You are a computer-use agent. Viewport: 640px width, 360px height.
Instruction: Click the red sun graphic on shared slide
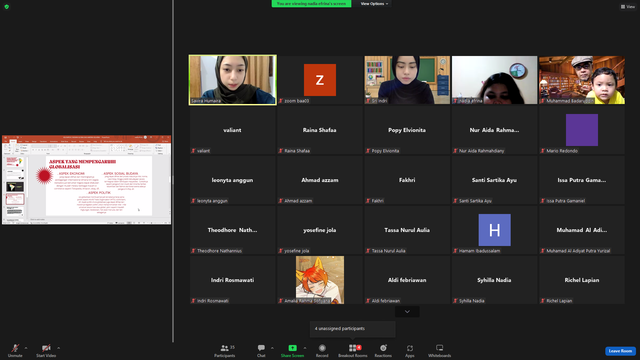44,176
